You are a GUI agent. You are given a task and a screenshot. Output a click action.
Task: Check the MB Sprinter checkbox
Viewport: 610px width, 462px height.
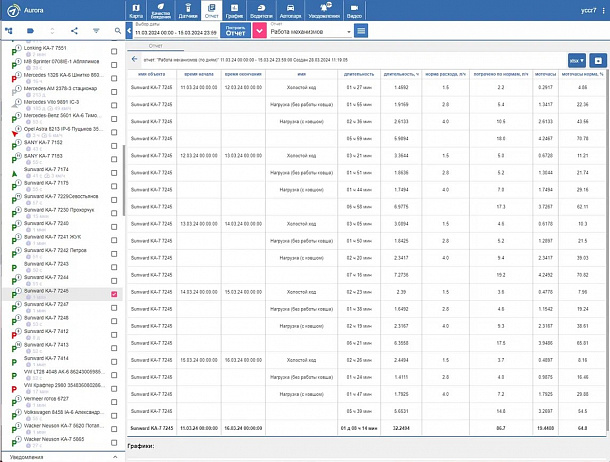tap(114, 65)
